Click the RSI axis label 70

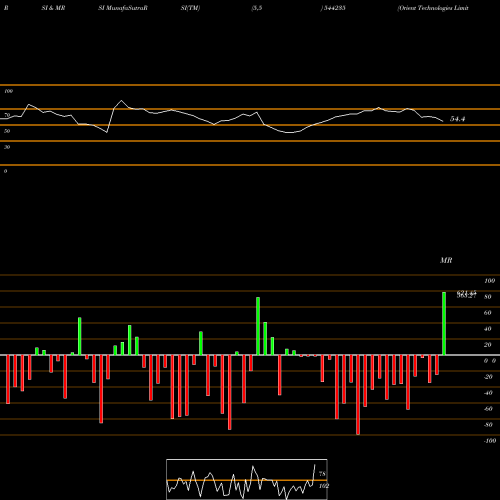pyautogui.click(x=7, y=115)
